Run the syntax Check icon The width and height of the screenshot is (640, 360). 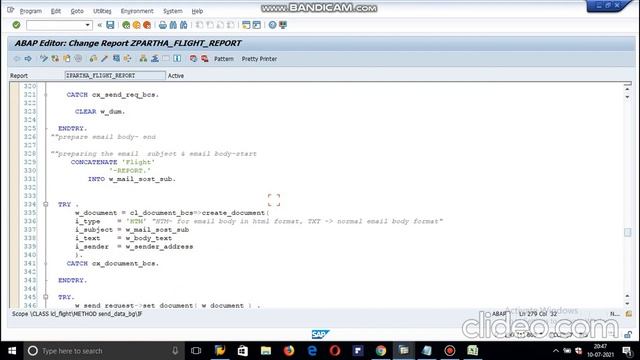pos(93,59)
